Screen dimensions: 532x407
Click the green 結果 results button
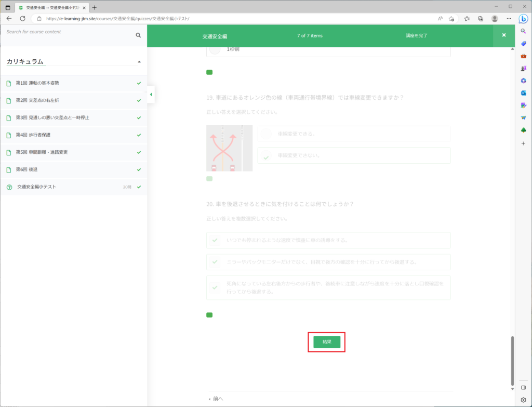point(326,342)
